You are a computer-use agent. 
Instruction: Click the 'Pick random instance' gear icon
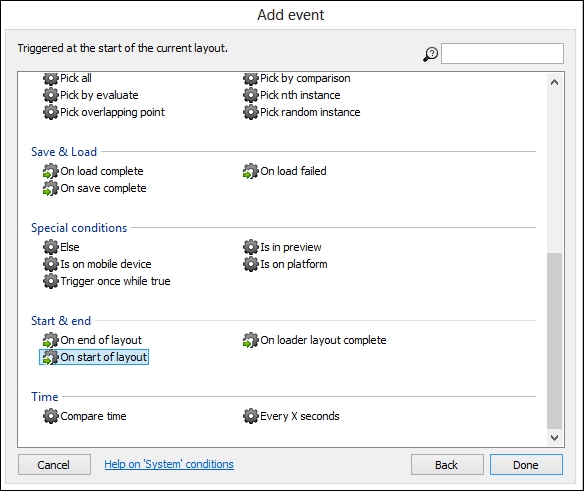250,112
